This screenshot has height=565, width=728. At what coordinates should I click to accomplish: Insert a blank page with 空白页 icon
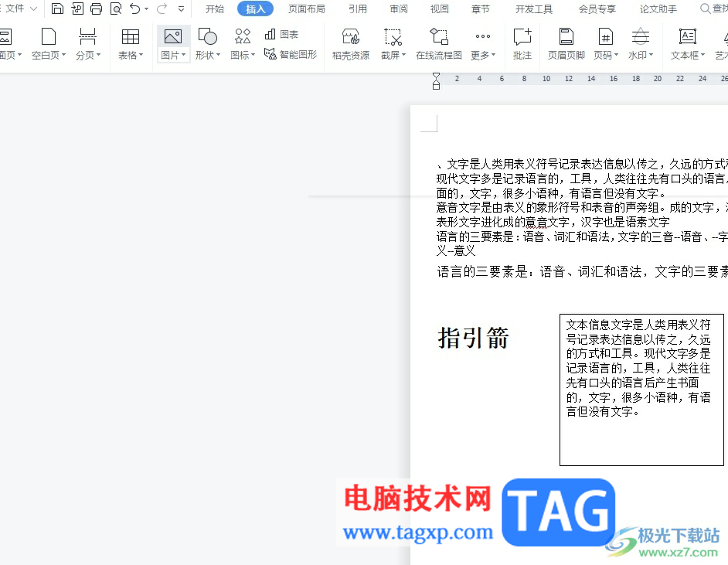pos(48,36)
